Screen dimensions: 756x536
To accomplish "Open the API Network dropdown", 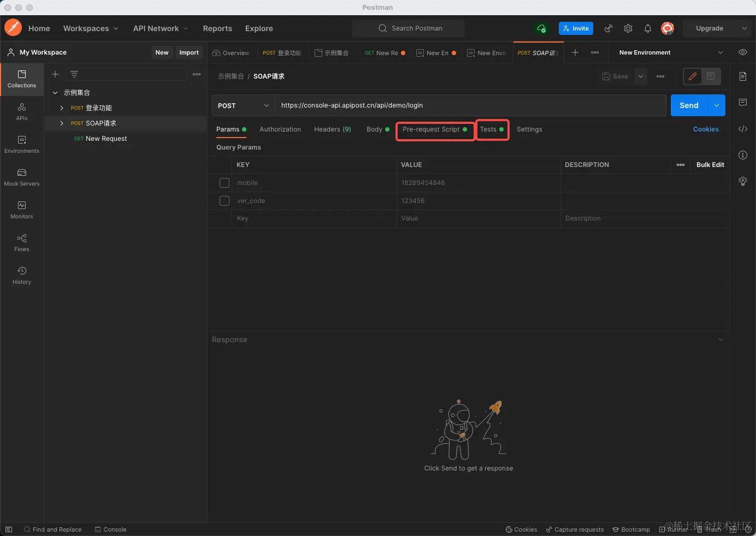I will coord(161,28).
